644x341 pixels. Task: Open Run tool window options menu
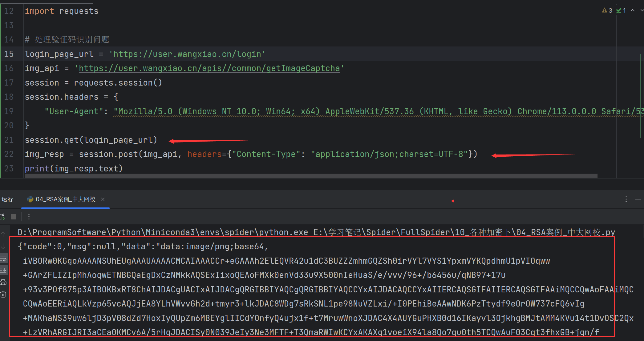click(x=626, y=199)
